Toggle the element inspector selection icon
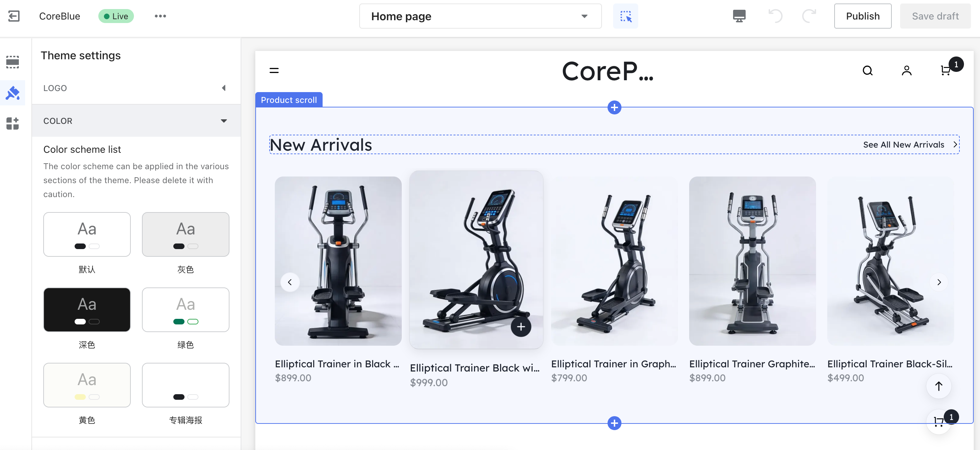 point(625,16)
